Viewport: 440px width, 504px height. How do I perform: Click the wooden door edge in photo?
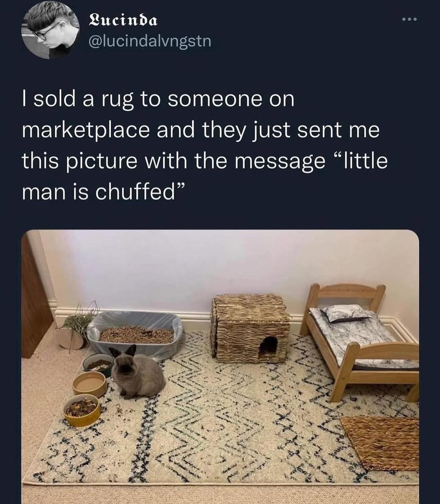click(x=36, y=295)
